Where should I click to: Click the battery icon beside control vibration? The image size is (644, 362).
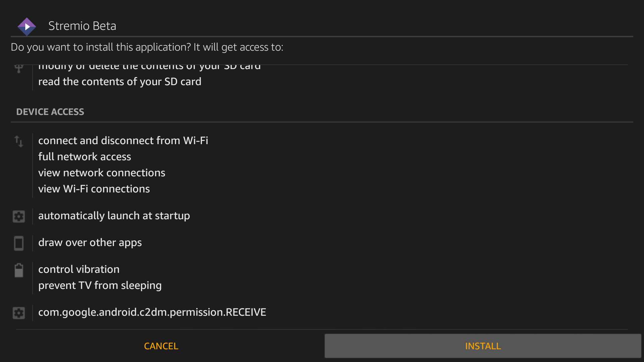(x=19, y=270)
